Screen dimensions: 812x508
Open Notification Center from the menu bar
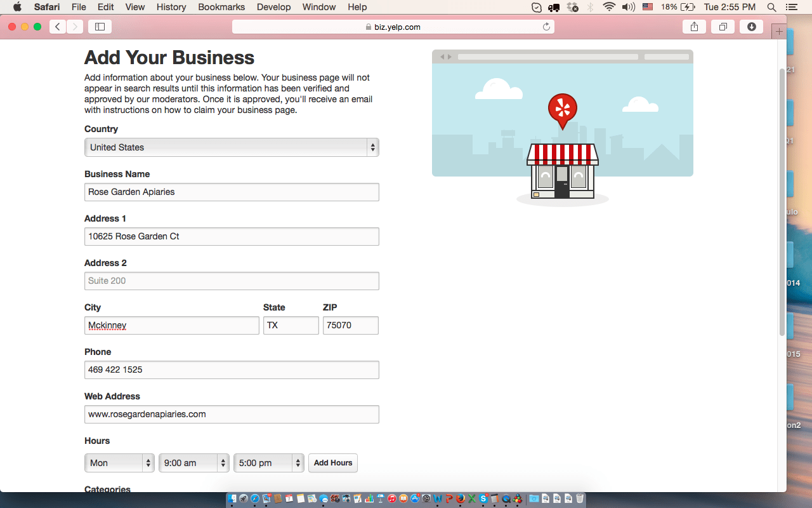(x=793, y=7)
